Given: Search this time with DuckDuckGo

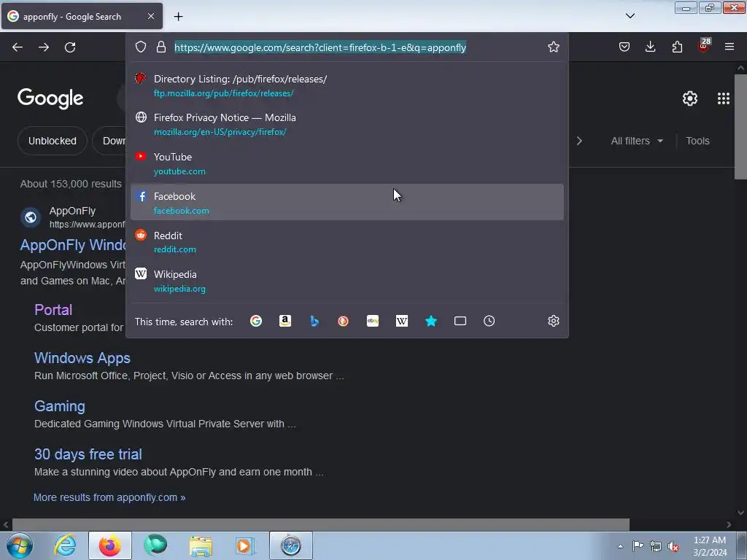Looking at the screenshot, I should click(343, 321).
